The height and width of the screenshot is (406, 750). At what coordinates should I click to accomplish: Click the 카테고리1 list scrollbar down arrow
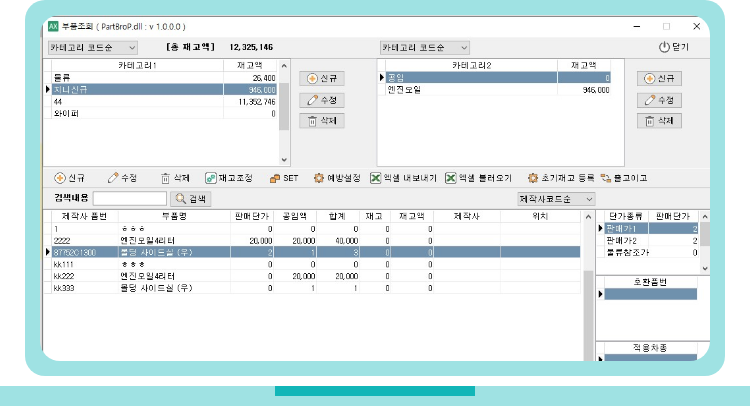coord(284,160)
